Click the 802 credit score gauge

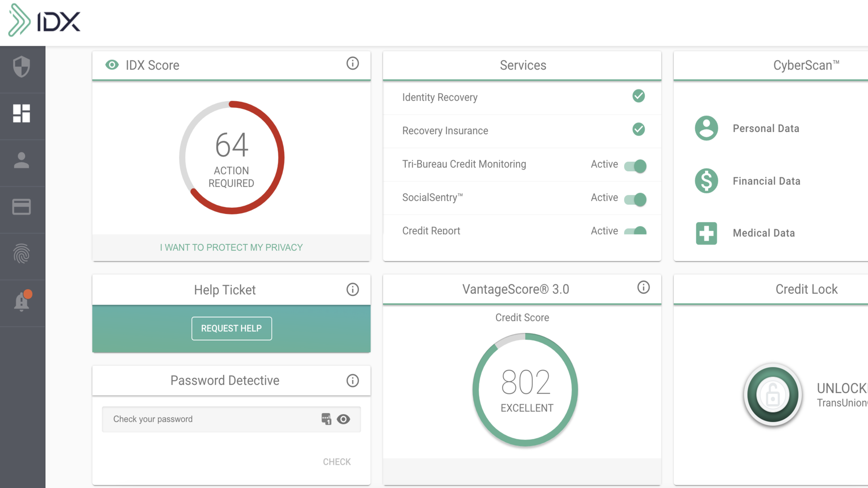click(525, 390)
